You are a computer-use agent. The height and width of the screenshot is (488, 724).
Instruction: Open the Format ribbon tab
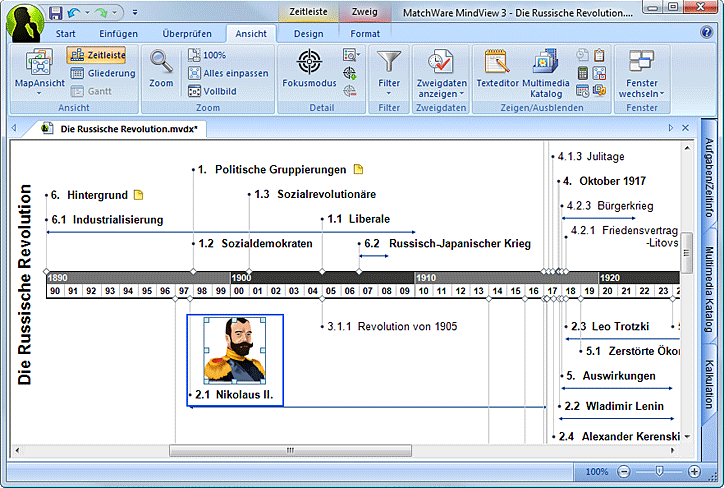point(365,34)
